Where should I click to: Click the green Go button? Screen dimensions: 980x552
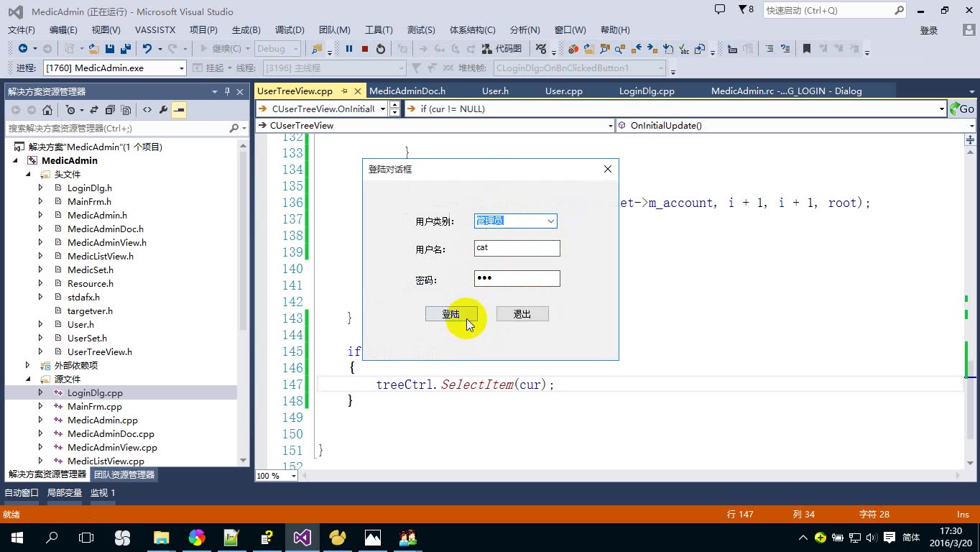tap(962, 109)
